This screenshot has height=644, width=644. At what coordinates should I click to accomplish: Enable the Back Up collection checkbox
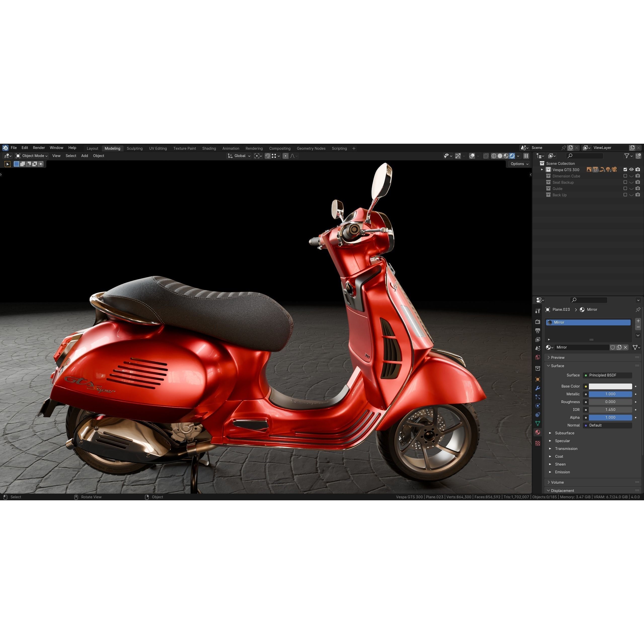[625, 195]
